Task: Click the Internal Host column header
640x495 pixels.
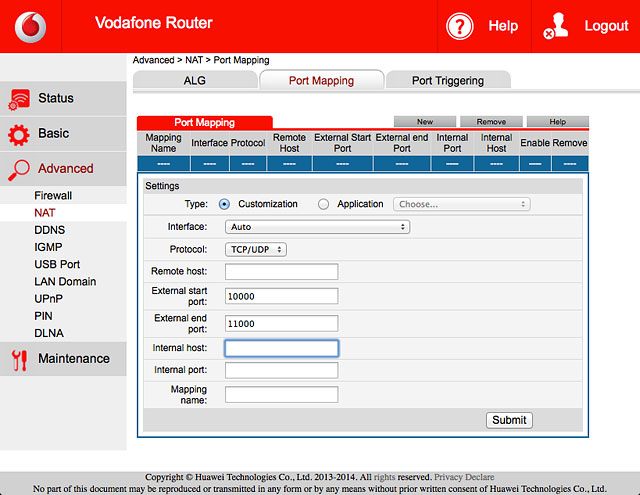Action: tap(496, 143)
